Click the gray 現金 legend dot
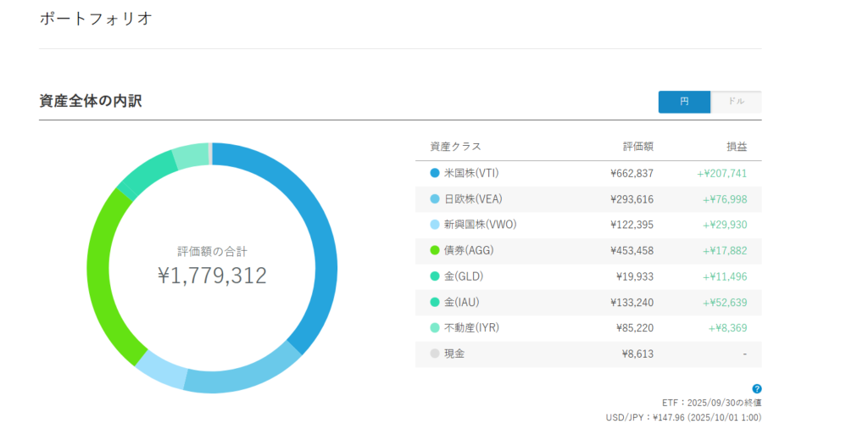Viewport: 868px width, 446px height. (x=435, y=354)
